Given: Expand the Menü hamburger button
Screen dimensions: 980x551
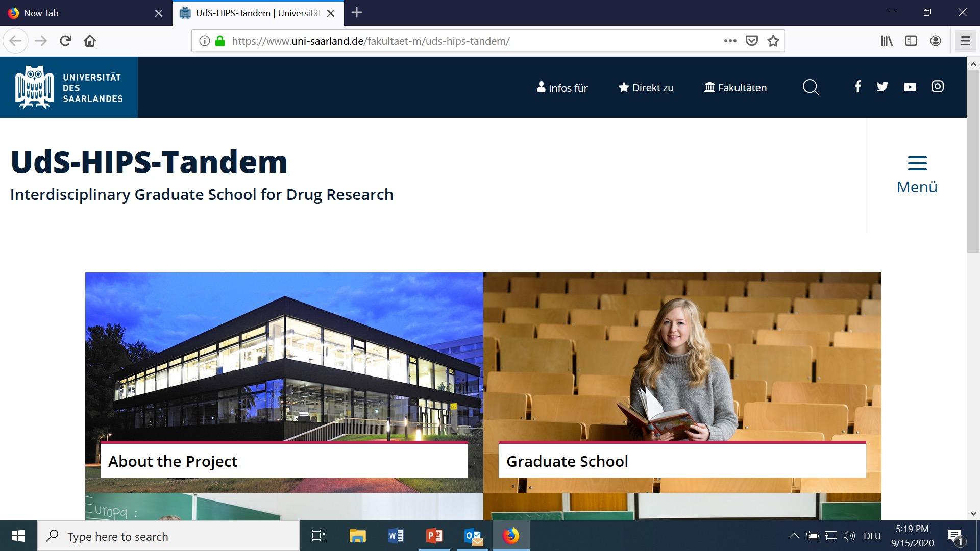Looking at the screenshot, I should 917,174.
